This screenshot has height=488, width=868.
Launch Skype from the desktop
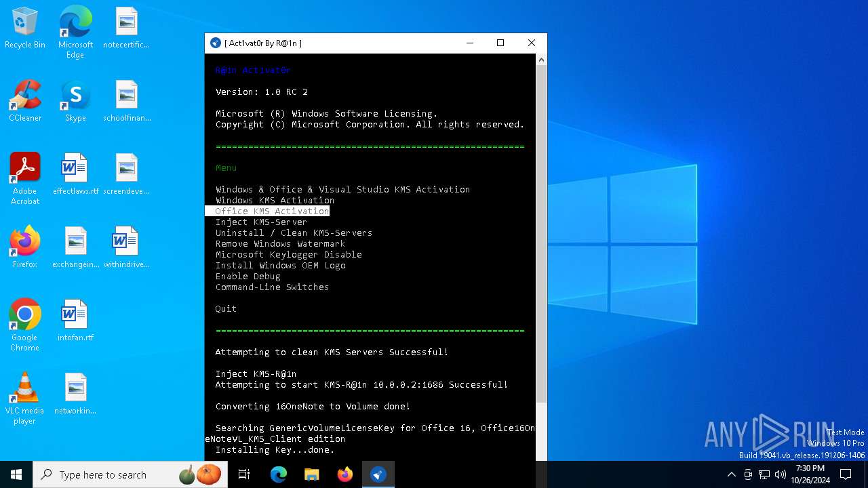[x=75, y=102]
